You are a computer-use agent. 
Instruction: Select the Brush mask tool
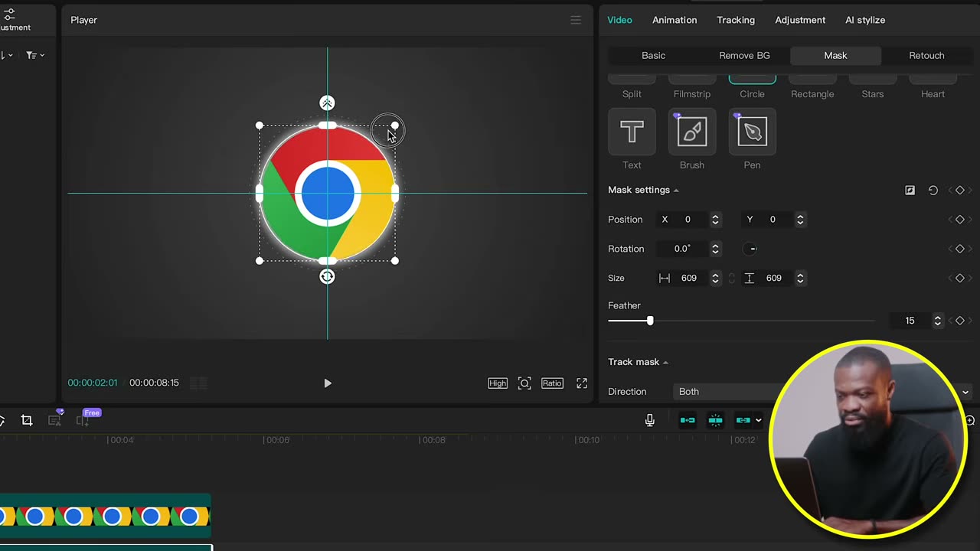pyautogui.click(x=692, y=132)
